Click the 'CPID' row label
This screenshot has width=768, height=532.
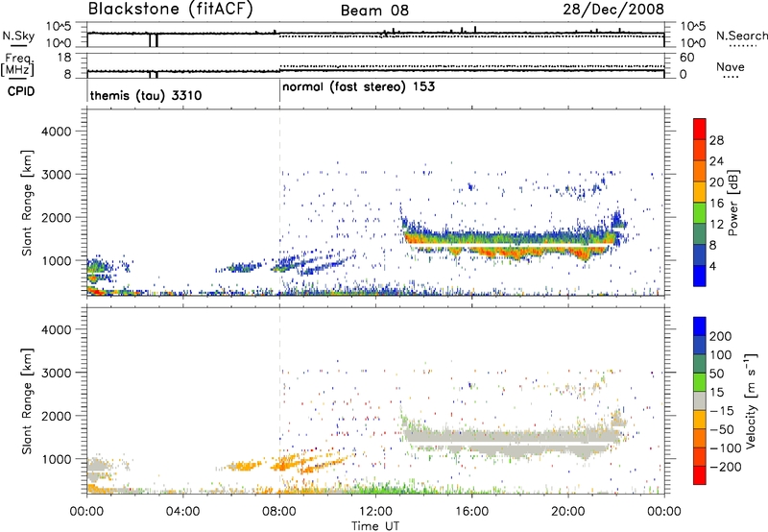coord(21,91)
